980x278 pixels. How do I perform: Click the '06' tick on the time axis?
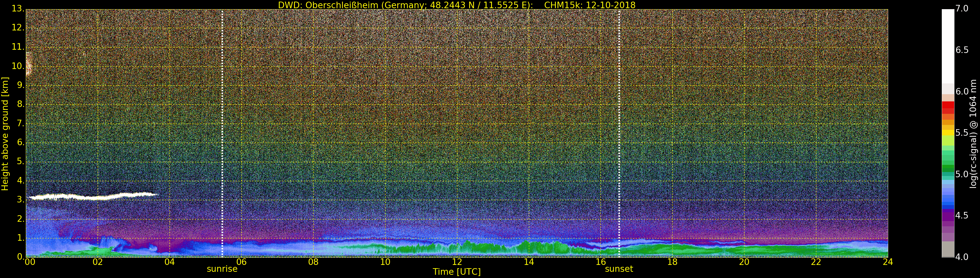(x=242, y=262)
